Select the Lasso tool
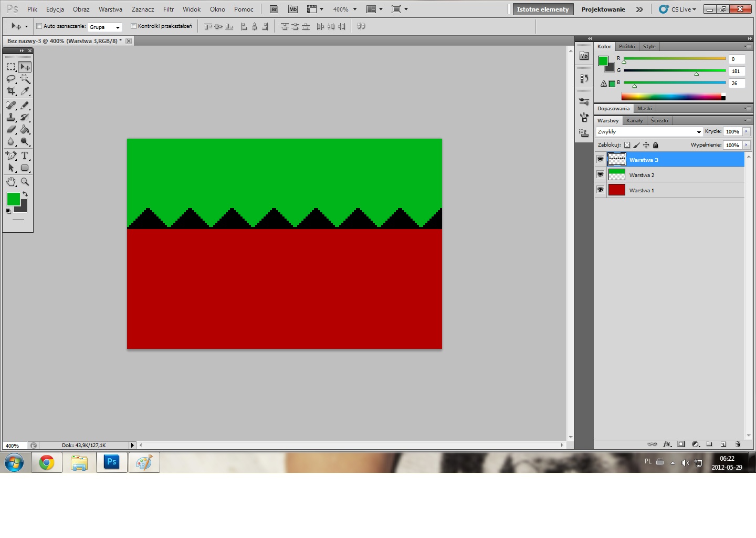Image resolution: width=756 pixels, height=538 pixels. click(11, 79)
